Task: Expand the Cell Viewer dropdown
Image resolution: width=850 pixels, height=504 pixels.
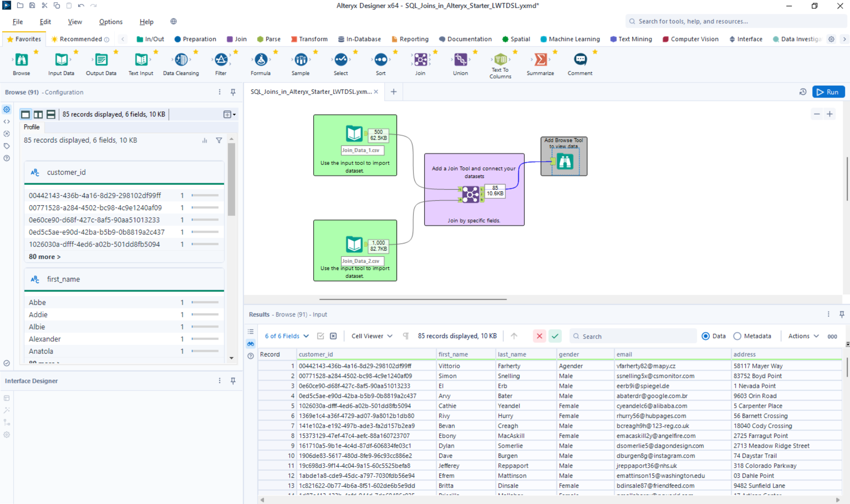Action: (372, 336)
